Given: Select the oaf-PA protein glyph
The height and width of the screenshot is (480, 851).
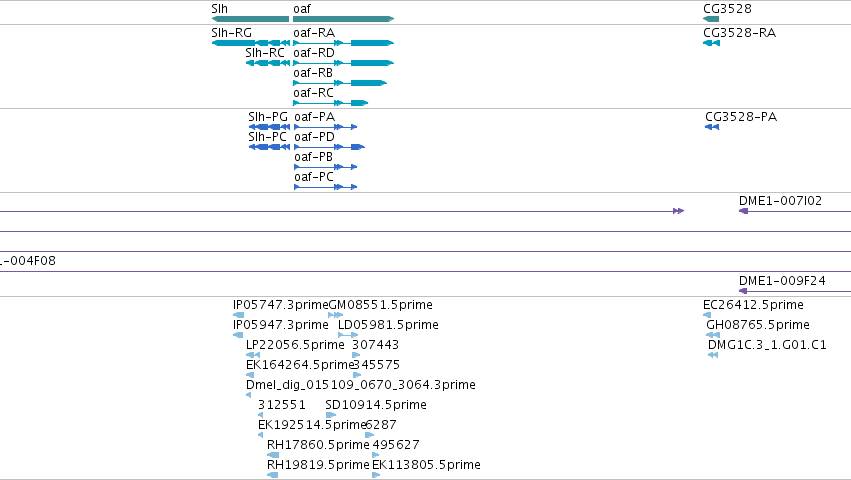Looking at the screenshot, I should coord(326,127).
